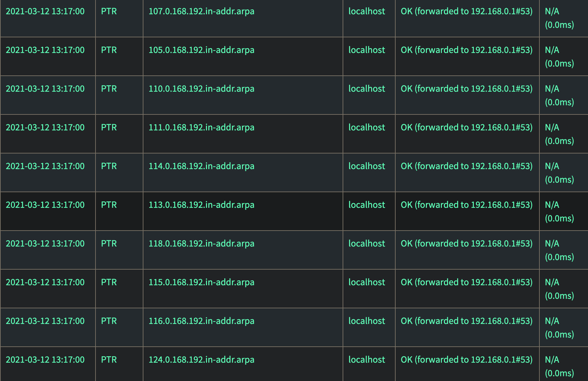Select highlighted row domain 113.0.168.192.in-addr.arpa
The image size is (588, 381).
click(x=201, y=205)
